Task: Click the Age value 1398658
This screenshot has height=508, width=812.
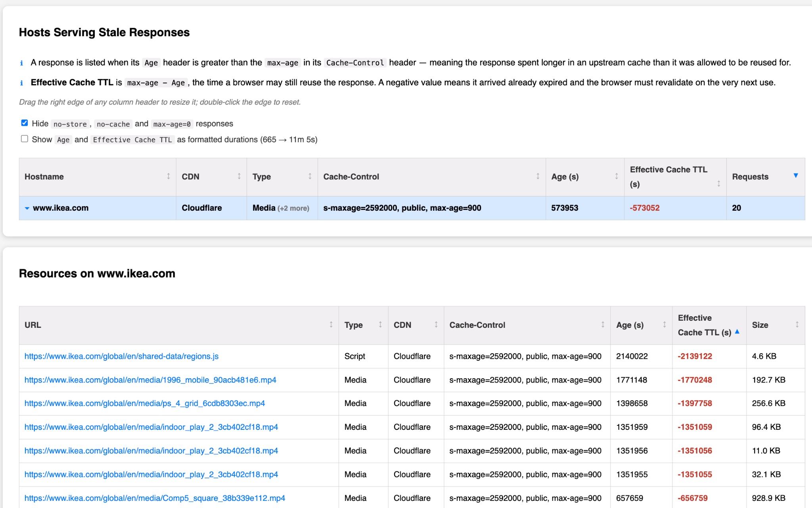Action: (x=632, y=403)
